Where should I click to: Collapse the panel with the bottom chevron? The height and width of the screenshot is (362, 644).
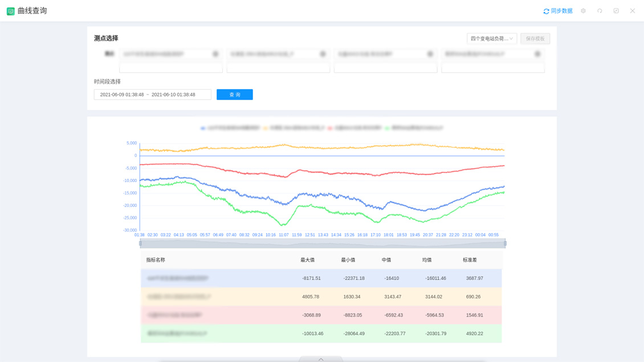(x=321, y=359)
